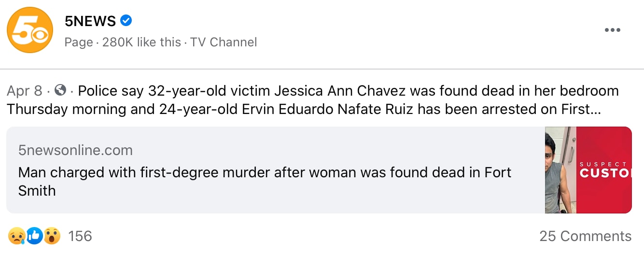Click the globe public-audience icon
The image size is (644, 256).
pyautogui.click(x=60, y=90)
